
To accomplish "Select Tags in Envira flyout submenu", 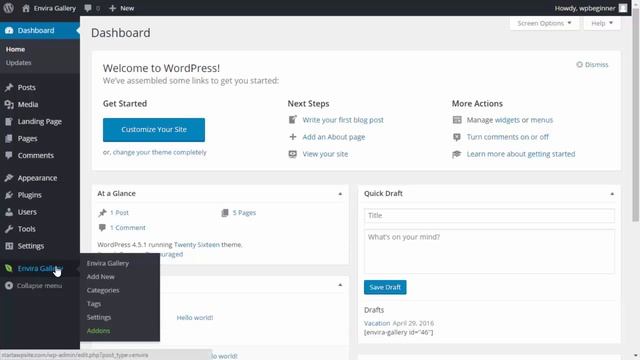I will [x=93, y=304].
